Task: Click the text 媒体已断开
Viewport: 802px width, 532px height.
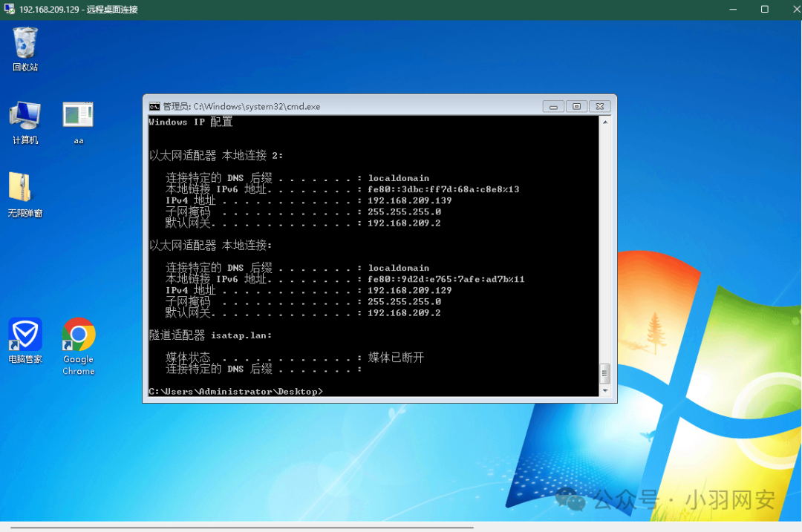Action: [x=396, y=357]
